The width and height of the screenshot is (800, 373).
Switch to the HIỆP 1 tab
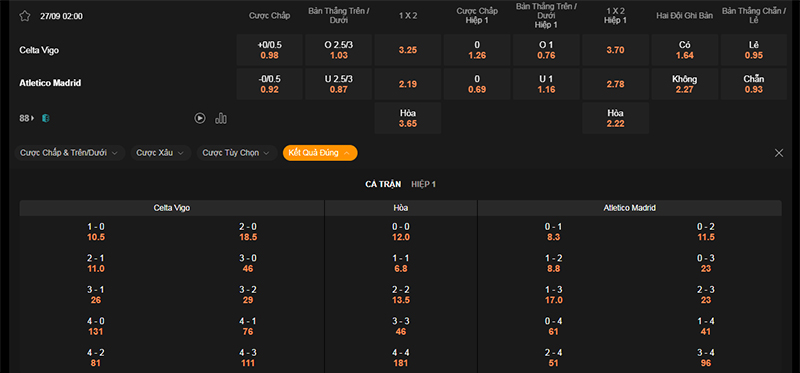pyautogui.click(x=423, y=184)
